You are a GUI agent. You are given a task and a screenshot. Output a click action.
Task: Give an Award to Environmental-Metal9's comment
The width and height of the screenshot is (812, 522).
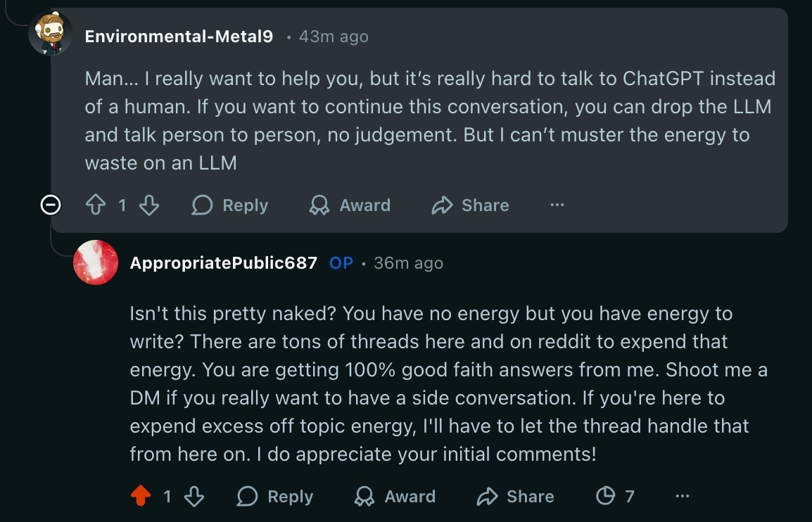[x=350, y=205]
